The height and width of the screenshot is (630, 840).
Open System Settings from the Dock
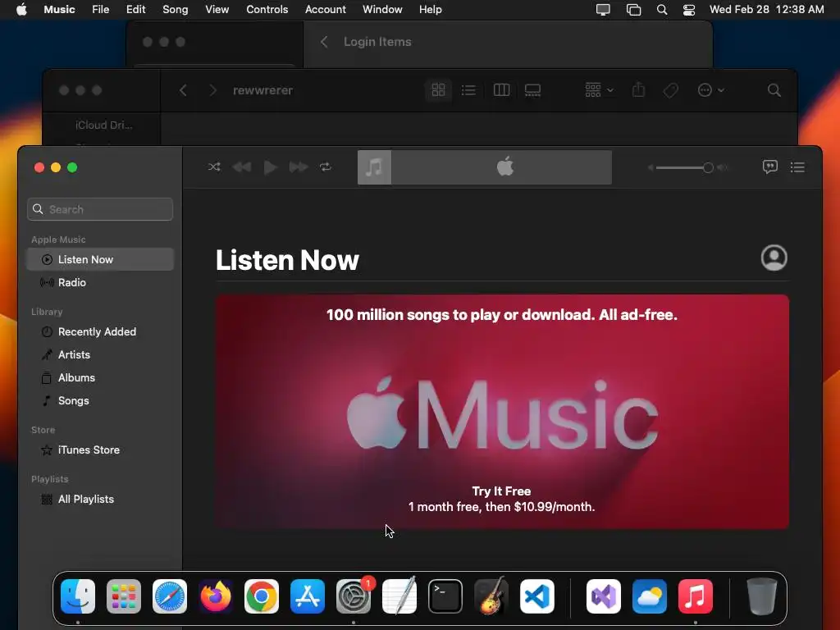click(354, 596)
